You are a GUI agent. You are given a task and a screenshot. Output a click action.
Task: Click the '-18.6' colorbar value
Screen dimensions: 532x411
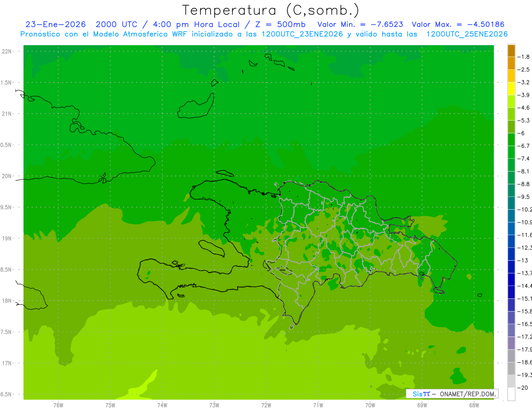pos(525,362)
